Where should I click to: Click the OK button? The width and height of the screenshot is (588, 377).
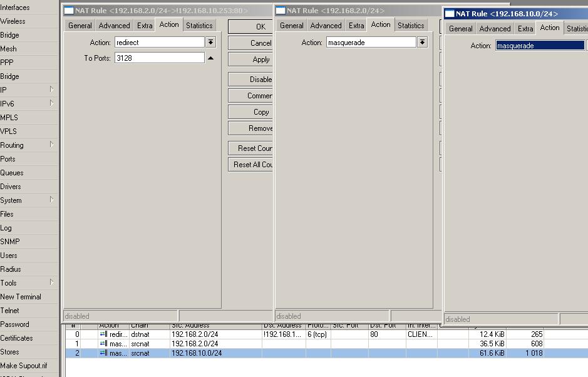click(x=250, y=27)
